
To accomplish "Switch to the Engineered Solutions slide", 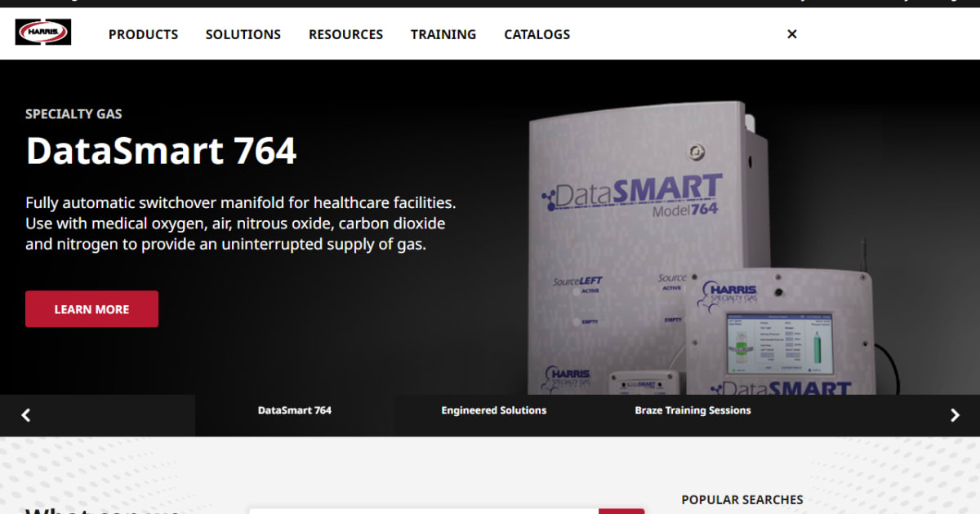I will click(494, 410).
